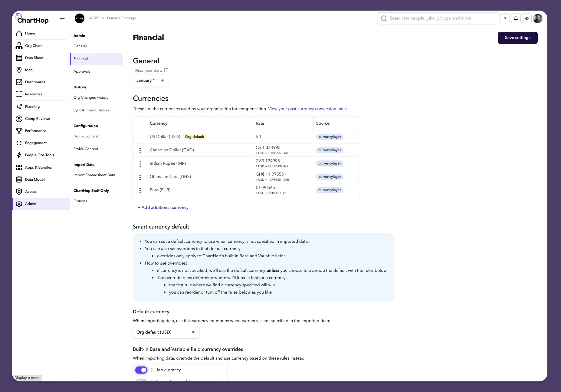Click the ChartHop logo

32,19
